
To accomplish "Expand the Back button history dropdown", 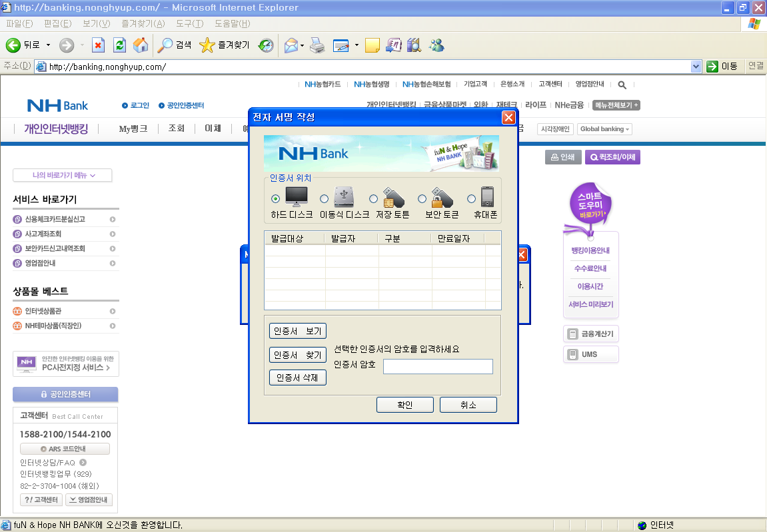I will click(48, 45).
